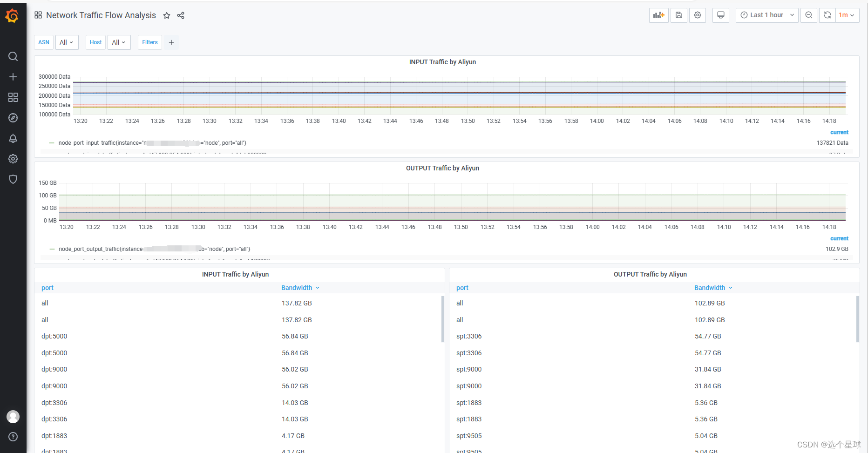Hide node_port_output_traffic series via its legend entry
The image size is (868, 453).
154,249
